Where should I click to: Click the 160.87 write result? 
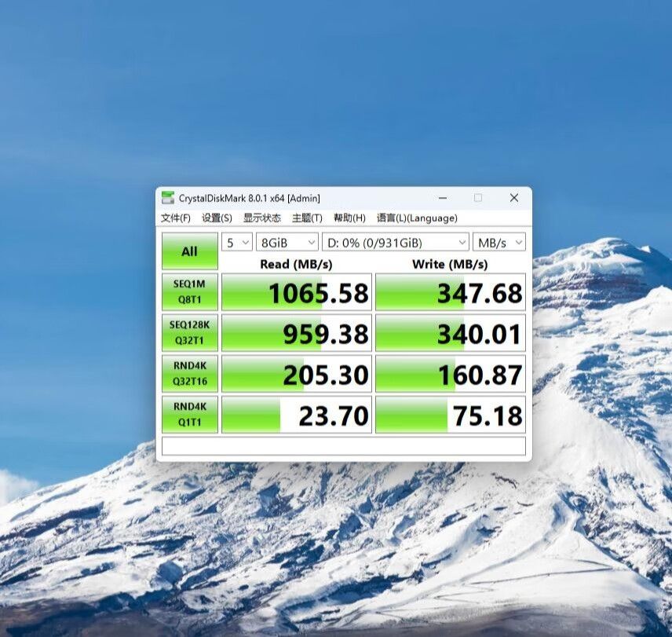451,373
